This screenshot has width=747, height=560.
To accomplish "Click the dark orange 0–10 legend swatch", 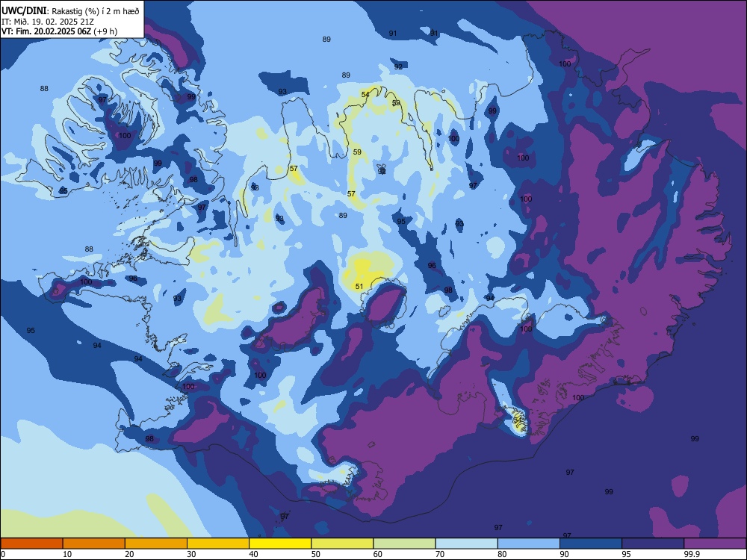I will tap(32, 544).
